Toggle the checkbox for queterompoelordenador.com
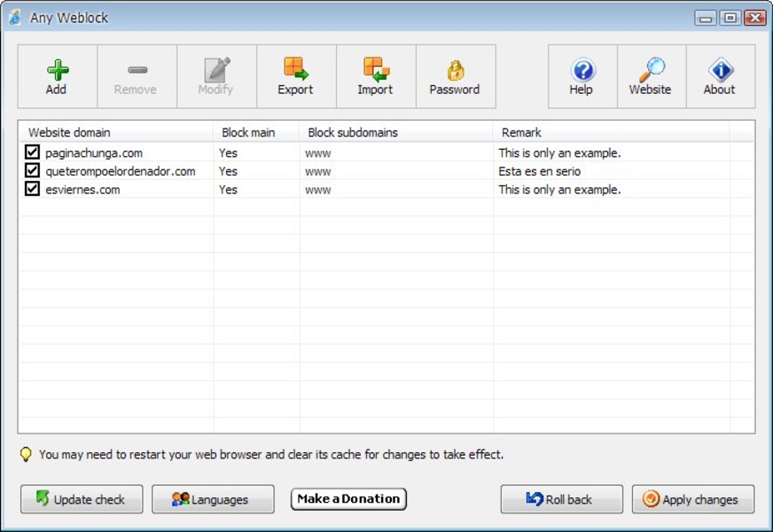The height and width of the screenshot is (532, 773). 32,171
